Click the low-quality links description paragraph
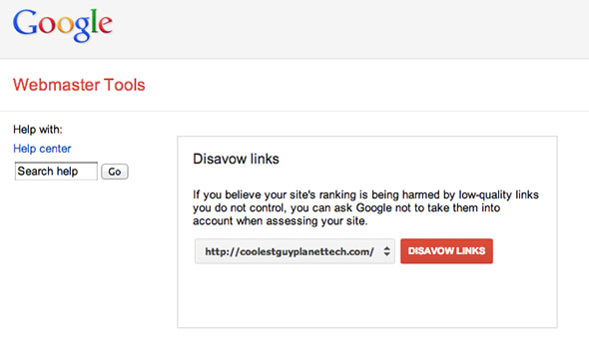The width and height of the screenshot is (589, 364). coord(365,207)
